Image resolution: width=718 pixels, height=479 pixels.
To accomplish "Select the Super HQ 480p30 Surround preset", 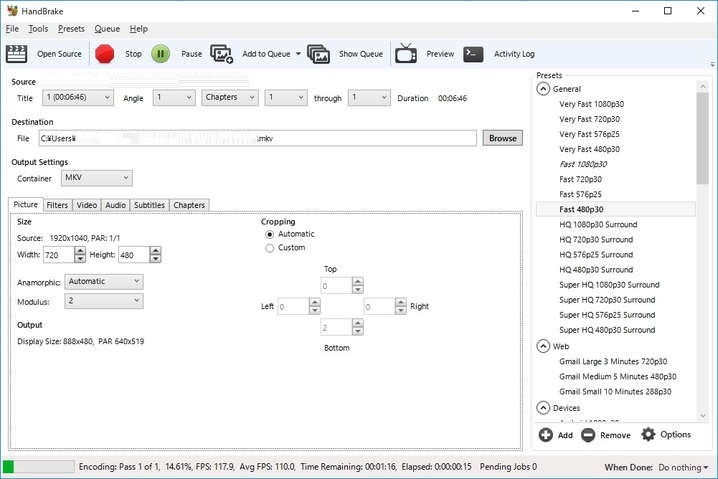I will point(607,330).
